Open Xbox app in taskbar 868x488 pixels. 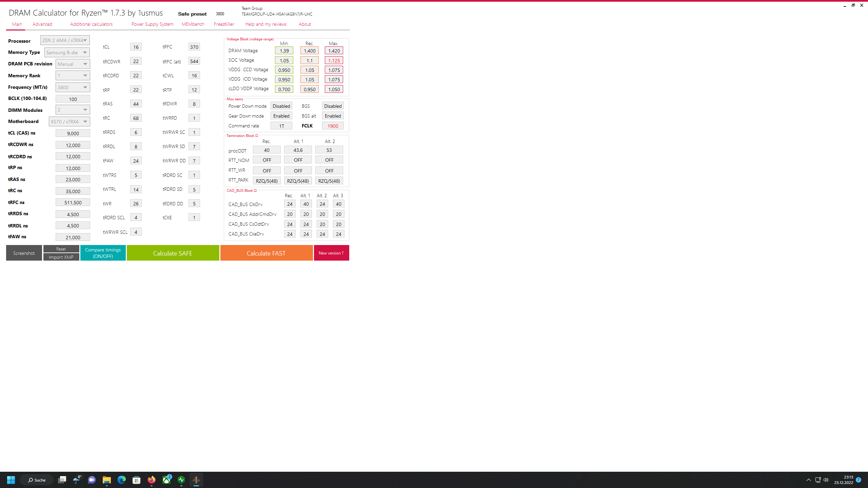166,480
